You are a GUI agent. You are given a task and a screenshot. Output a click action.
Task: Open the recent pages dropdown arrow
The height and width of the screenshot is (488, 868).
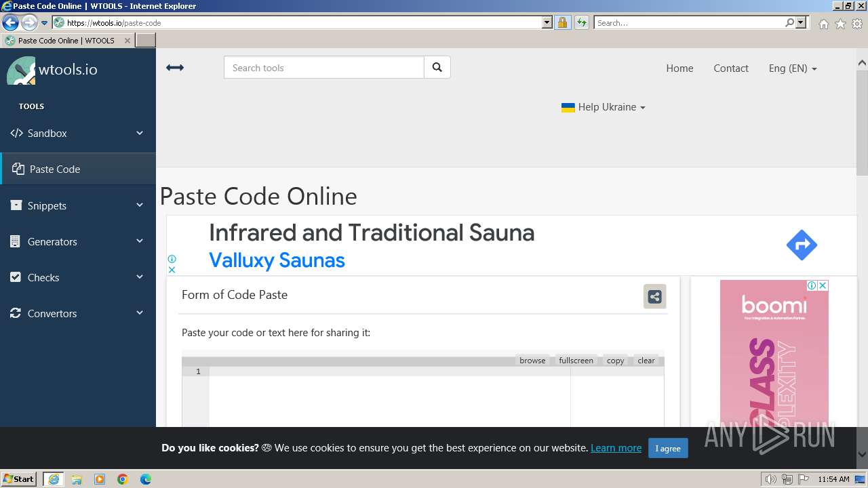coord(45,22)
